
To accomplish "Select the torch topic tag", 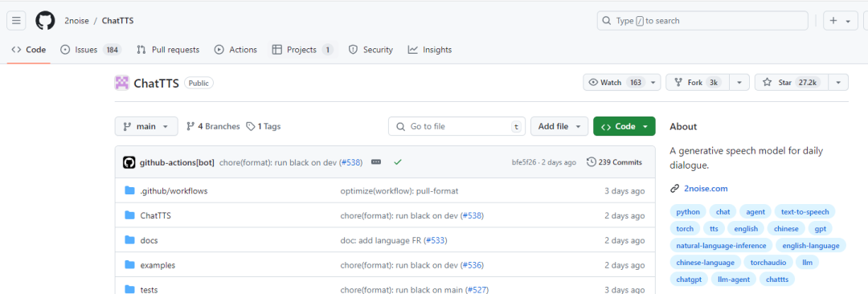I will (x=685, y=229).
